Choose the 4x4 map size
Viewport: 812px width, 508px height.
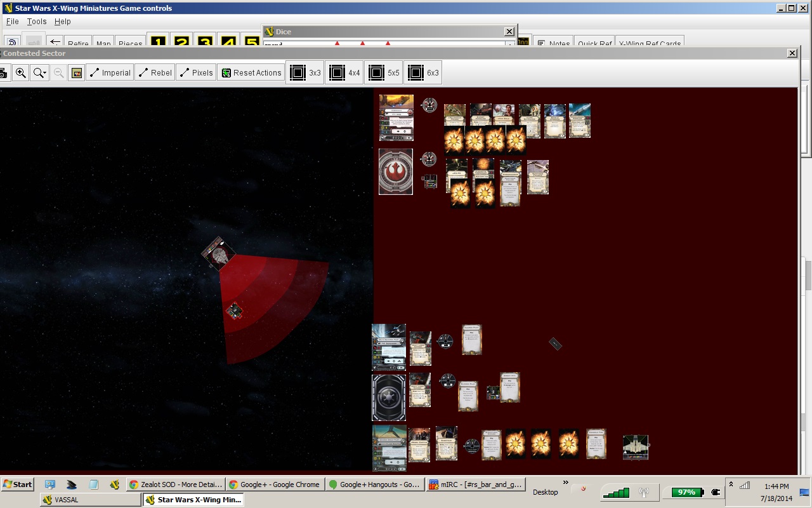(x=344, y=73)
